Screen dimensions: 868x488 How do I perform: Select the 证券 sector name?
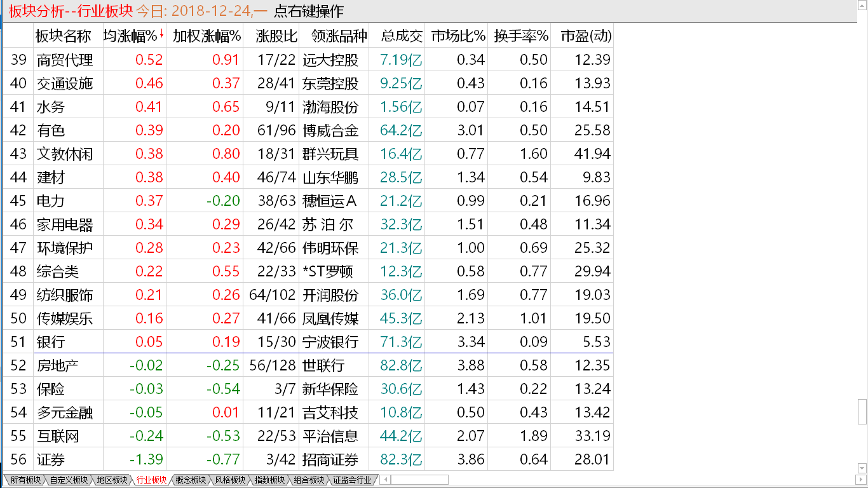coord(51,459)
